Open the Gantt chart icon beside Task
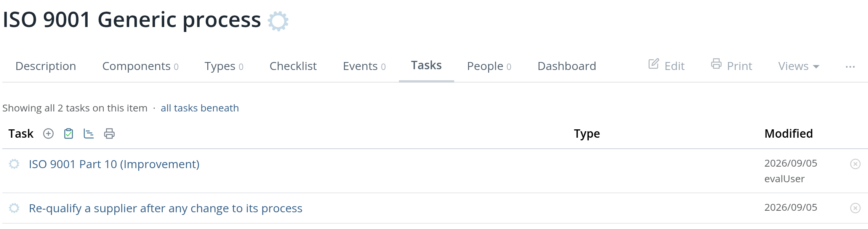 (x=89, y=134)
